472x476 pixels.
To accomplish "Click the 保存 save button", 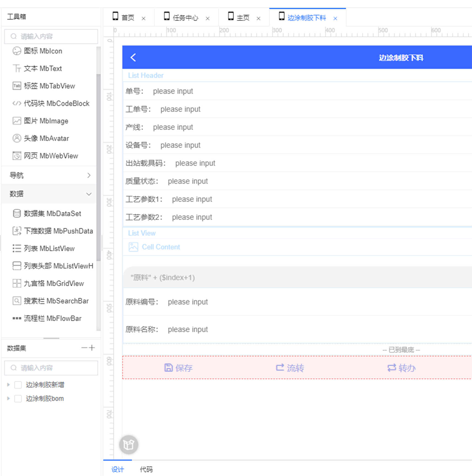I will tap(178, 368).
